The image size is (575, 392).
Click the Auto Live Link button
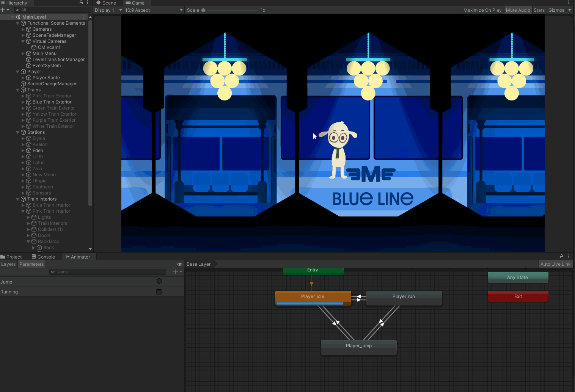pos(555,264)
